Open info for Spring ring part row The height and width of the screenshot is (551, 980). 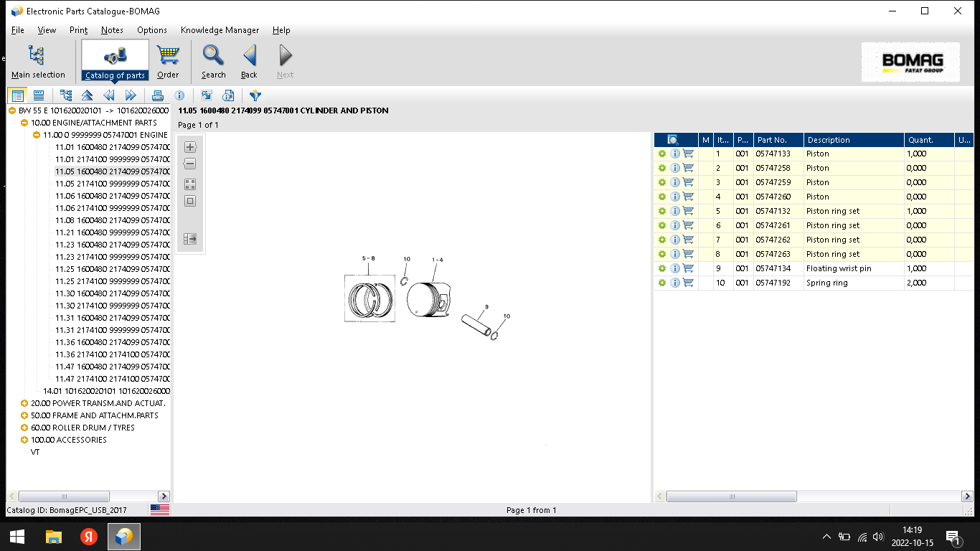pyautogui.click(x=674, y=283)
